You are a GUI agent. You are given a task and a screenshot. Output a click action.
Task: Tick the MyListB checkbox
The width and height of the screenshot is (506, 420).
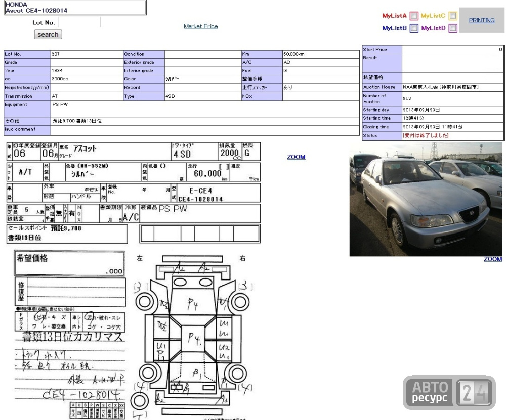(x=414, y=28)
